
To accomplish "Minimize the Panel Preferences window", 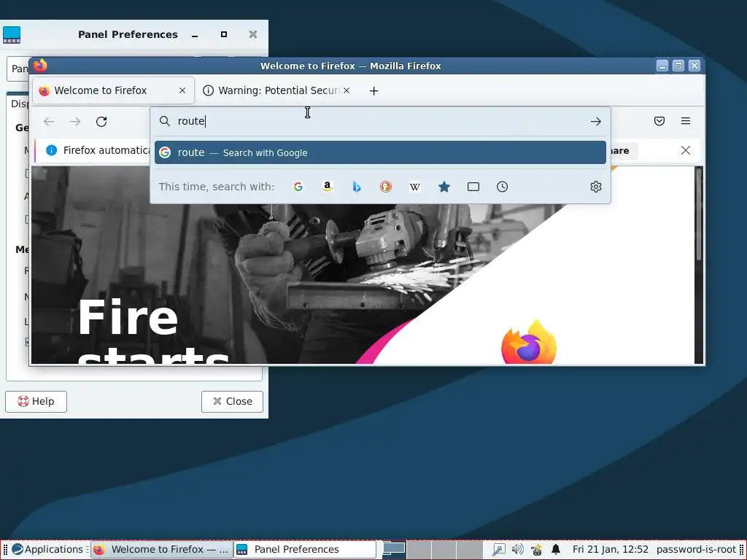I will pyautogui.click(x=195, y=35).
